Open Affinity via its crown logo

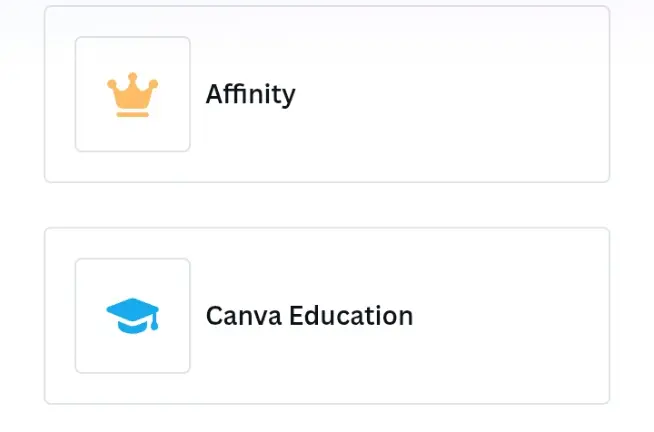point(133,95)
